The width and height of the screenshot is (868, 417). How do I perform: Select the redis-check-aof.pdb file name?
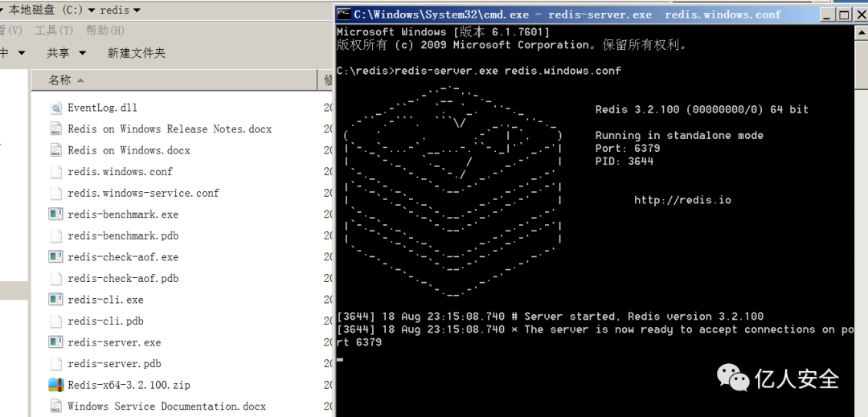tap(123, 278)
